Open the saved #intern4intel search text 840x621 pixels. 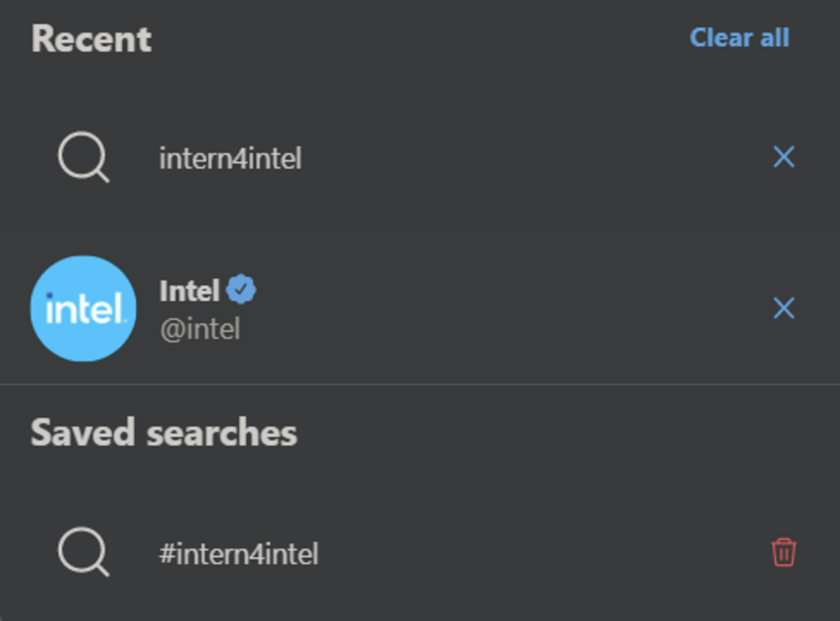(x=238, y=554)
